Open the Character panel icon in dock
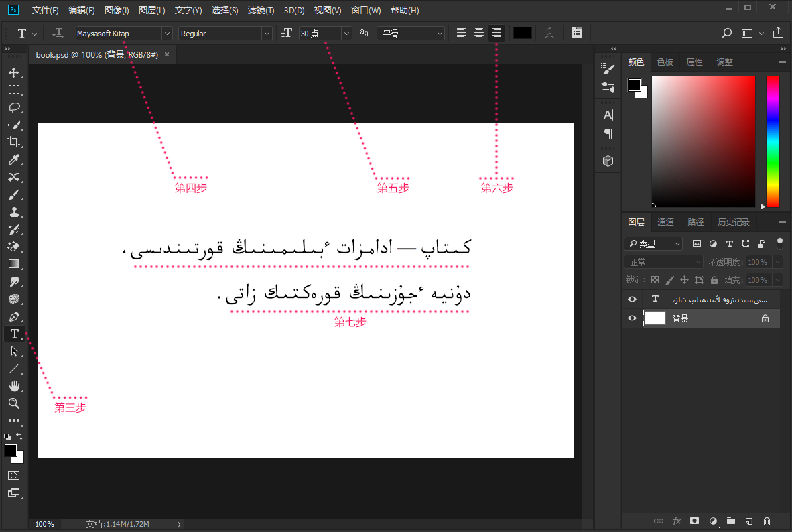 pos(608,115)
